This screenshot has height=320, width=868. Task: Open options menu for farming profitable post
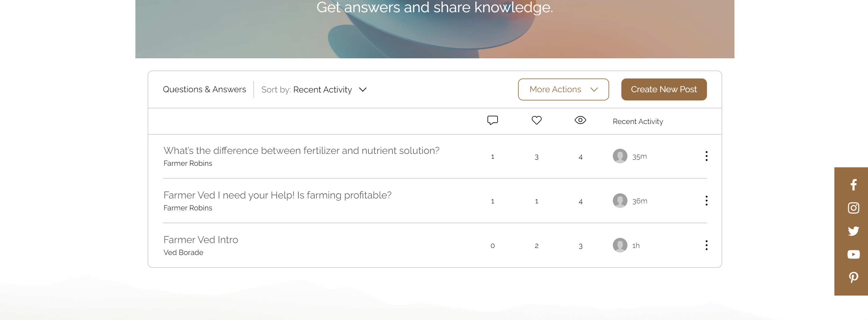pos(706,201)
